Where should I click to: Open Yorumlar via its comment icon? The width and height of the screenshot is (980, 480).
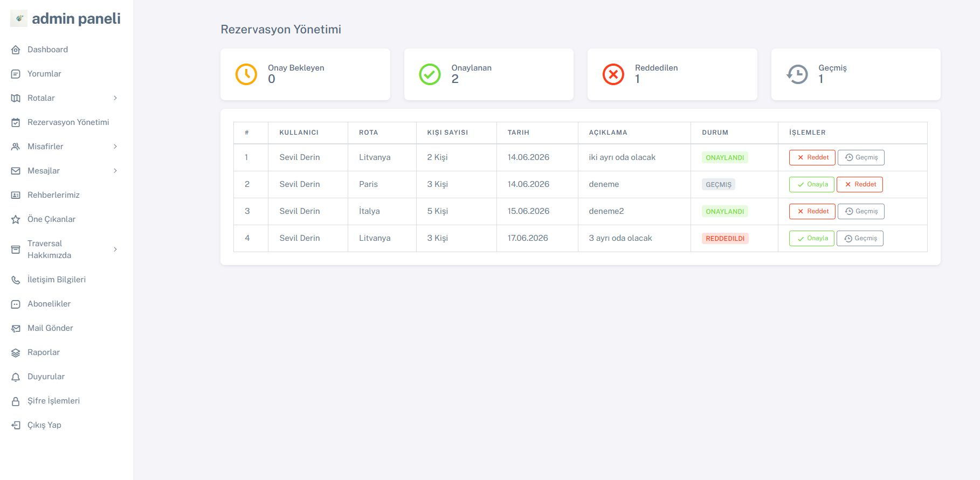point(16,74)
